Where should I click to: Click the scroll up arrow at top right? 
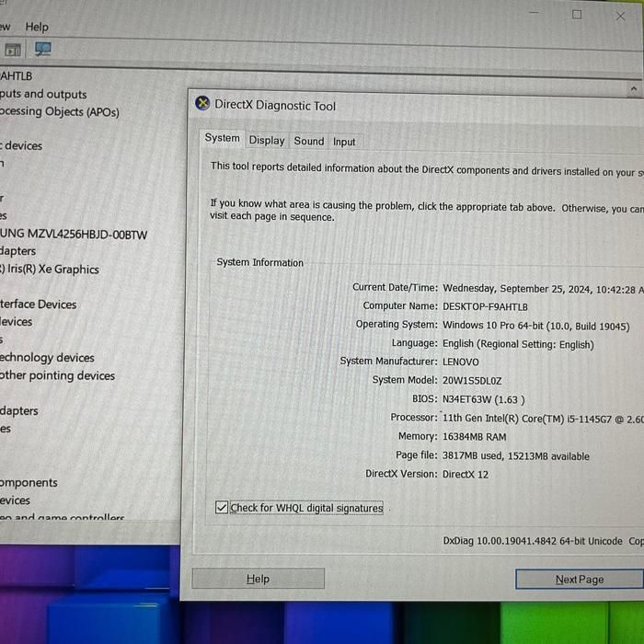point(633,89)
